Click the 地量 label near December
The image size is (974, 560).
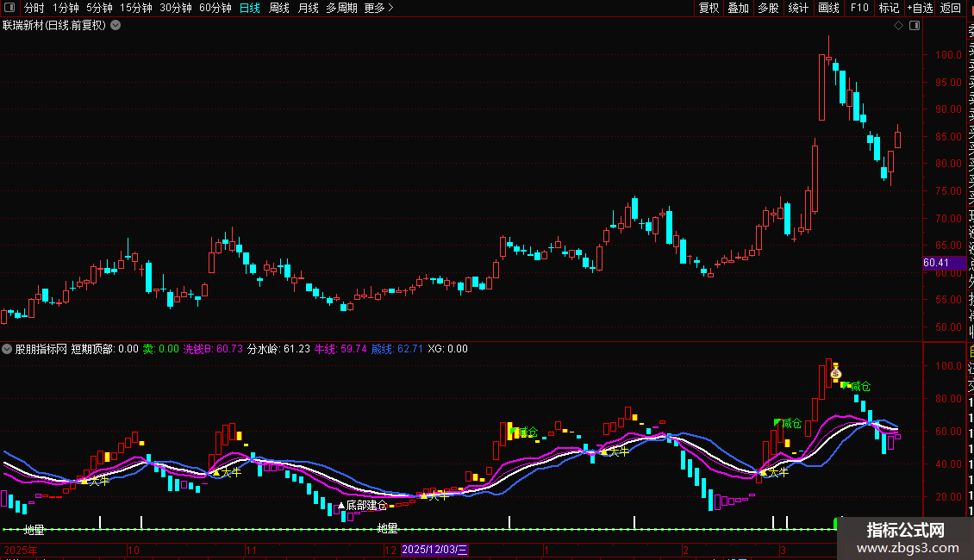[387, 528]
